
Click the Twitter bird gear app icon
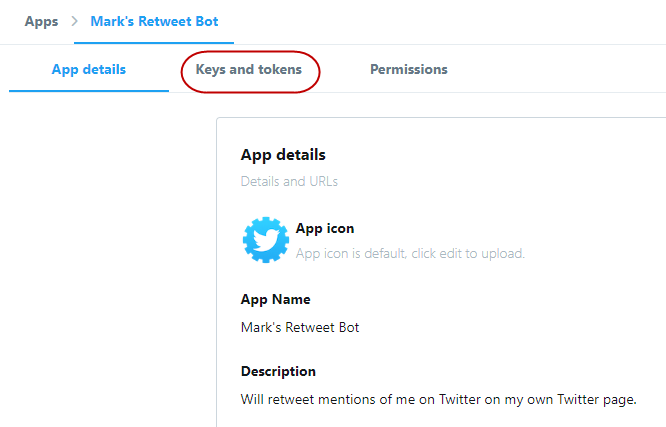tap(265, 240)
